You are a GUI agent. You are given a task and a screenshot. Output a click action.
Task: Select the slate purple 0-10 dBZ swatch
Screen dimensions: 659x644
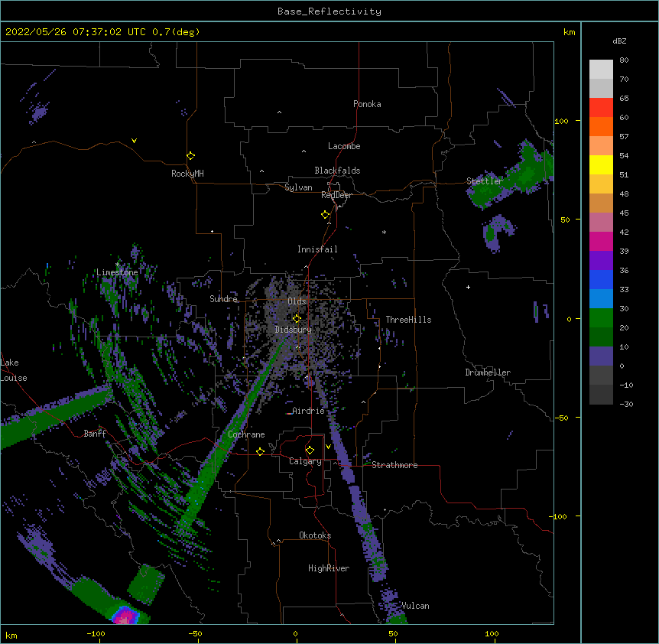(x=601, y=356)
